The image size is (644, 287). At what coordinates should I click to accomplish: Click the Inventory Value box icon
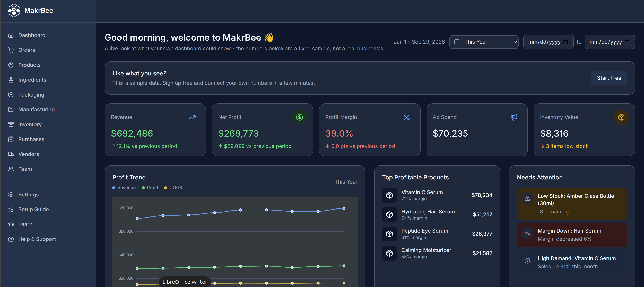621,117
